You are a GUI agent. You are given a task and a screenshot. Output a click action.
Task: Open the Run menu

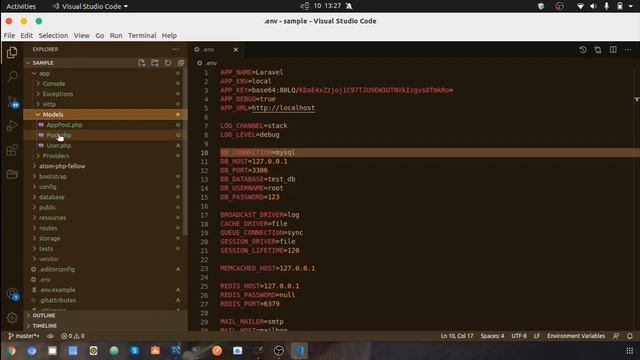(x=116, y=36)
